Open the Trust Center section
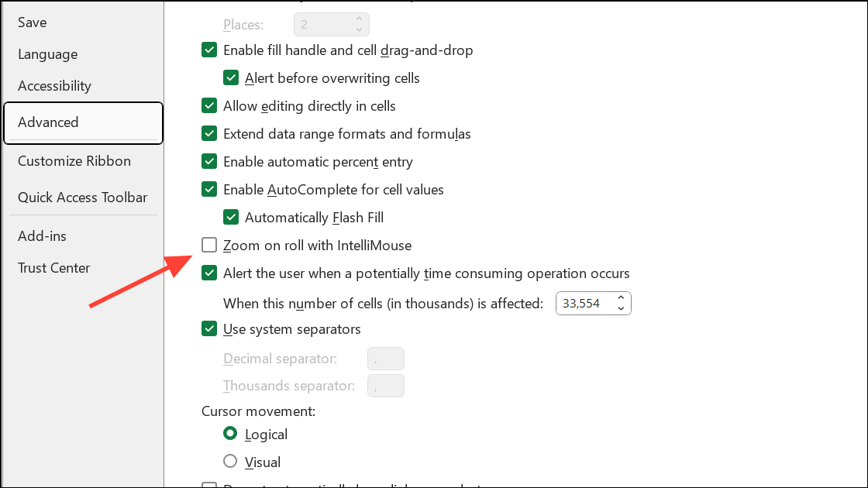This screenshot has height=488, width=868. [53, 267]
